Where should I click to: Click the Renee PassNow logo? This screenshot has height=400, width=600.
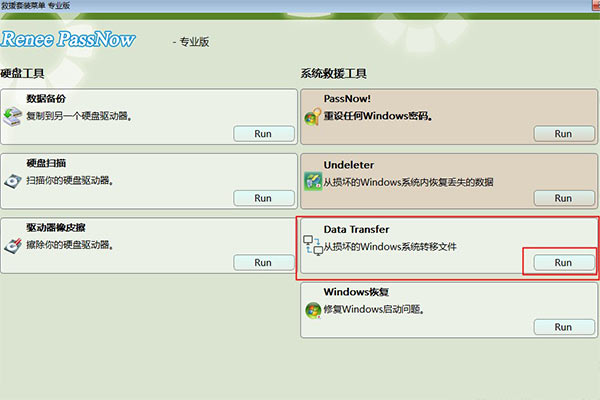click(68, 39)
